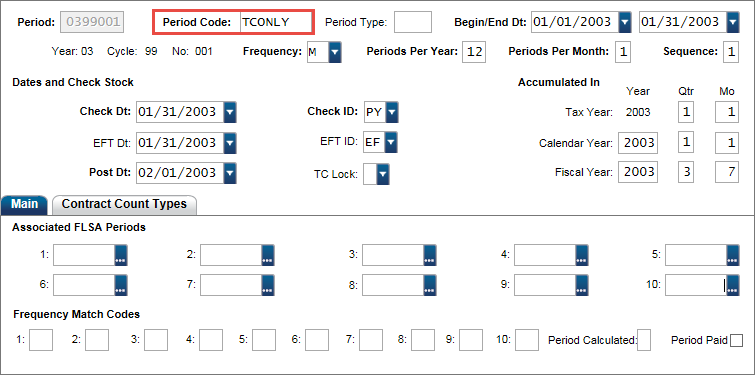
Task: Open lookup button for FLSA Period 1
Action: point(121,255)
